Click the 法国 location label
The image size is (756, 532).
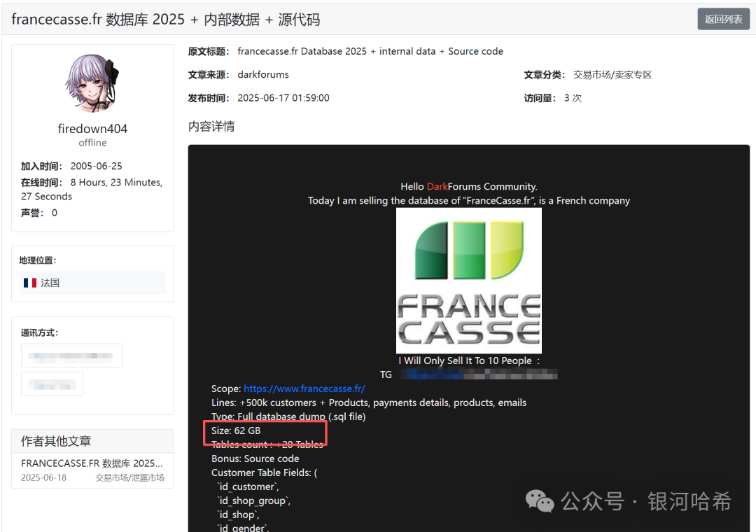point(50,283)
